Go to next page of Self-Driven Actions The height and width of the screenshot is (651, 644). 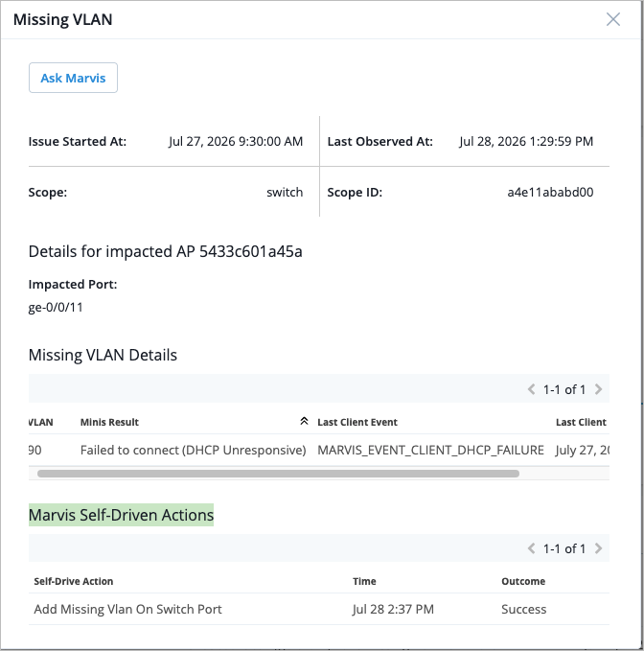598,548
